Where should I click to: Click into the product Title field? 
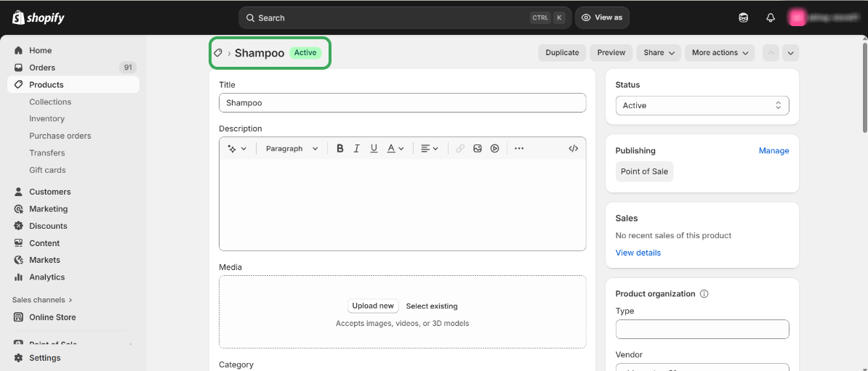[402, 103]
